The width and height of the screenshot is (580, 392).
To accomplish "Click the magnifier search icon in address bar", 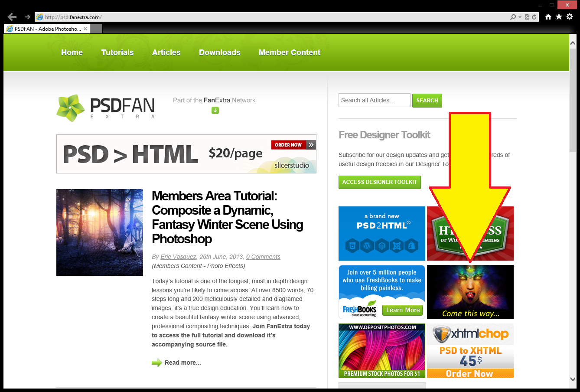I will (513, 17).
